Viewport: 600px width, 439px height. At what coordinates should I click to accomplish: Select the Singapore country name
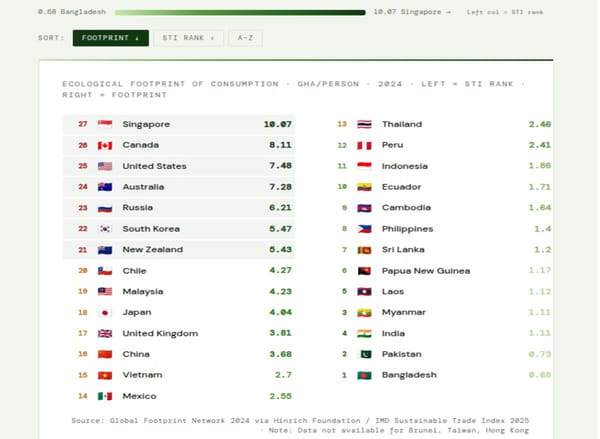pos(146,124)
